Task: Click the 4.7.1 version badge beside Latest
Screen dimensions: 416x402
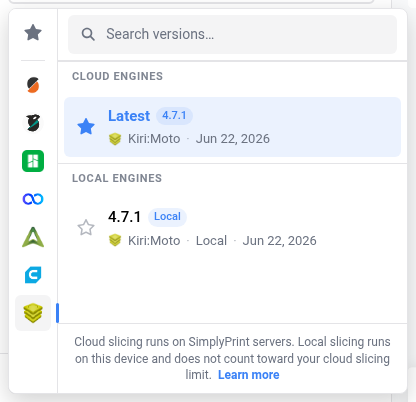Action: point(174,116)
